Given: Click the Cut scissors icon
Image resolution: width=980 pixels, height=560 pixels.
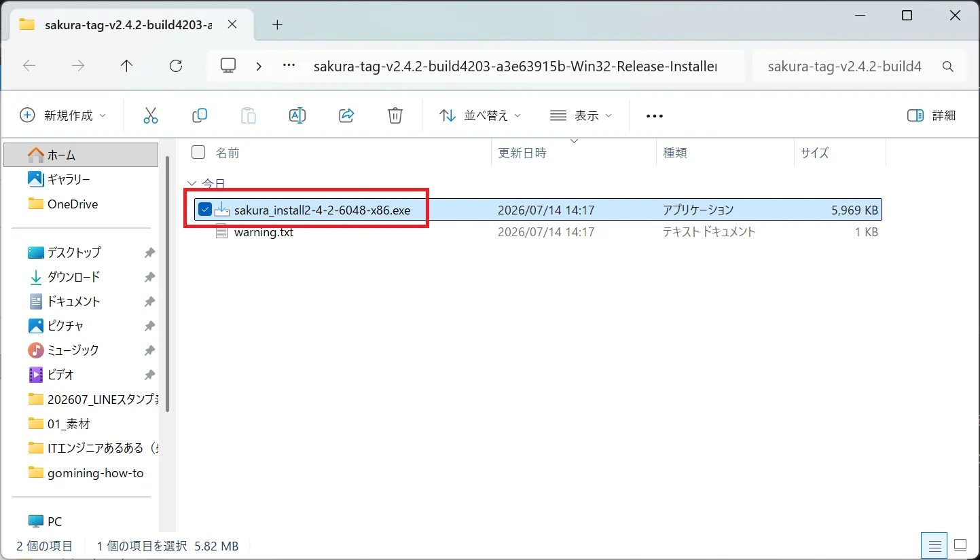Looking at the screenshot, I should pos(151,115).
